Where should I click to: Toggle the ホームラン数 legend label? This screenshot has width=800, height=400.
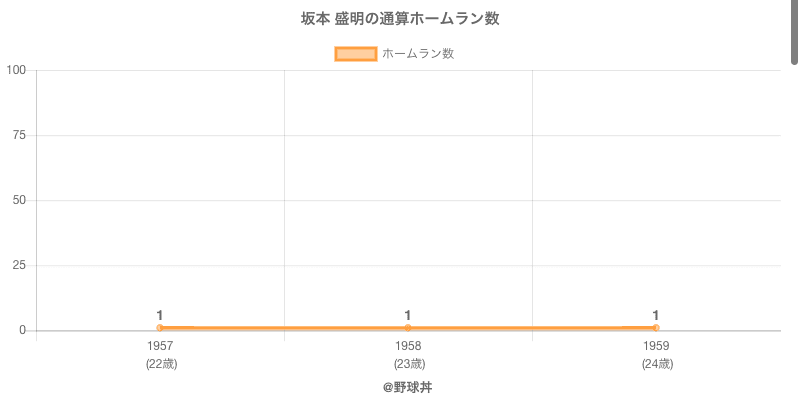pyautogui.click(x=418, y=54)
